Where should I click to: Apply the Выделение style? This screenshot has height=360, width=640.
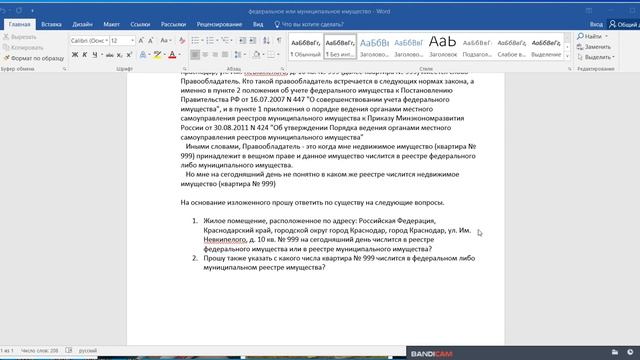tap(546, 47)
